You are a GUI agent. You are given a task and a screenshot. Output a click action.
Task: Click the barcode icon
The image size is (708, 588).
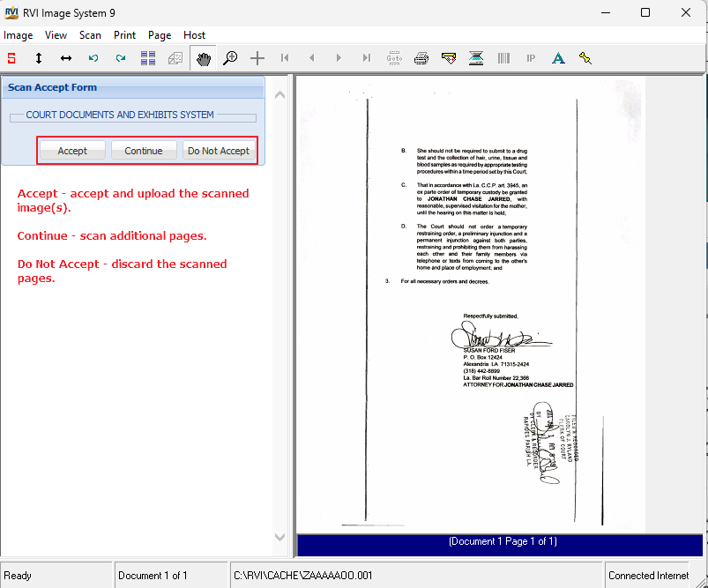pyautogui.click(x=503, y=58)
